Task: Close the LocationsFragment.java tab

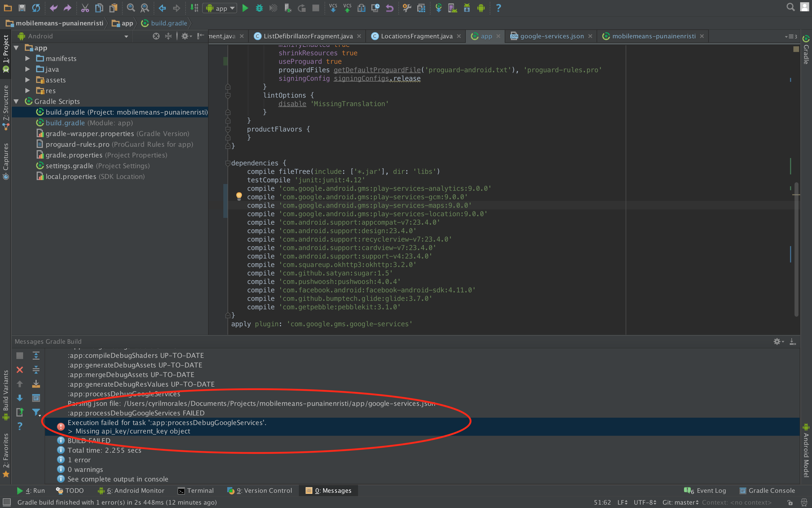Action: coord(459,36)
